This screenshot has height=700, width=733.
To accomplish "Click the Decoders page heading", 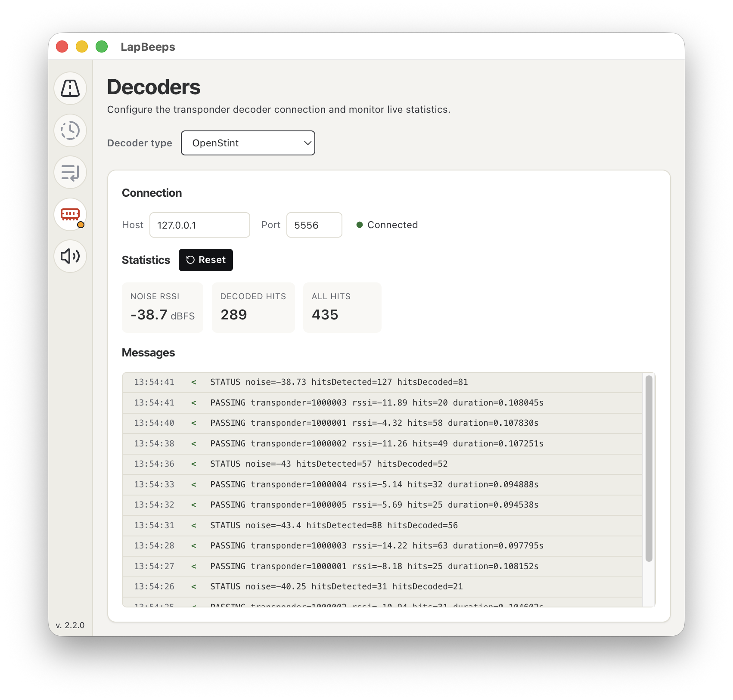I will coord(154,87).
